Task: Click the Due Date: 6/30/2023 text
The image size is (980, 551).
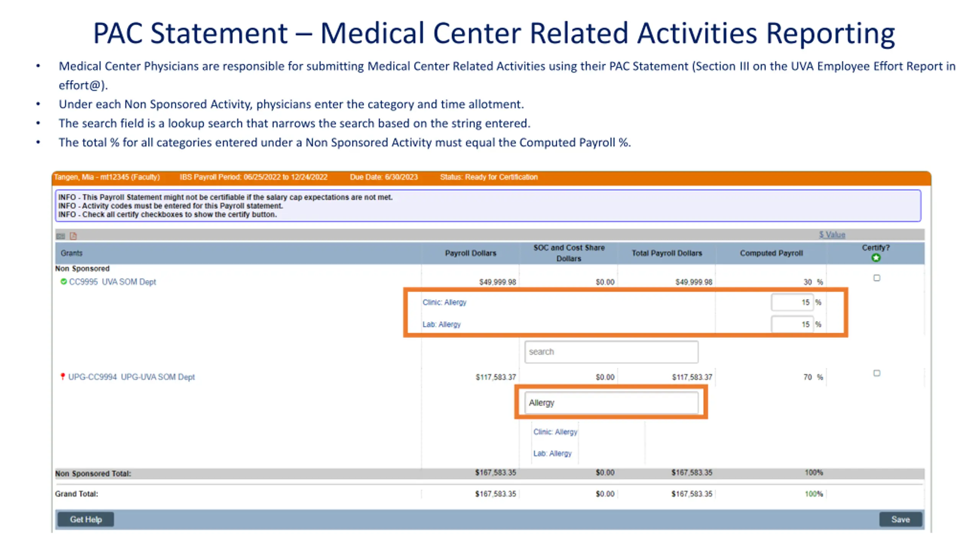Action: click(x=384, y=177)
